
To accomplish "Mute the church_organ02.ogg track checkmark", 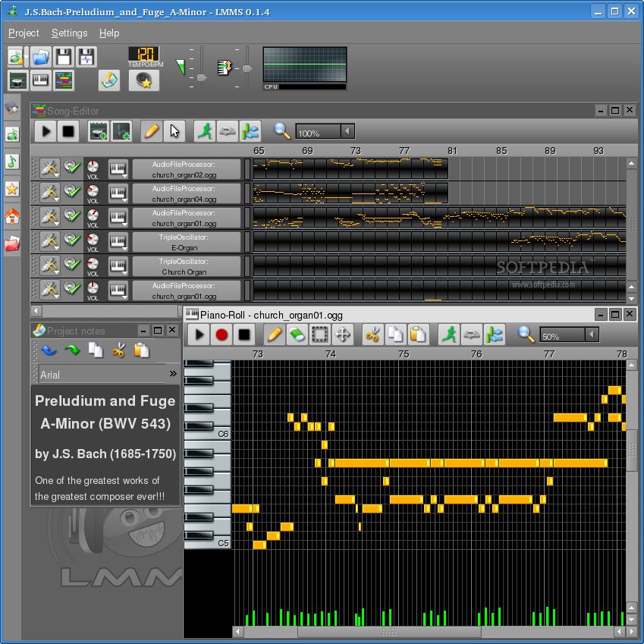I will click(x=72, y=168).
